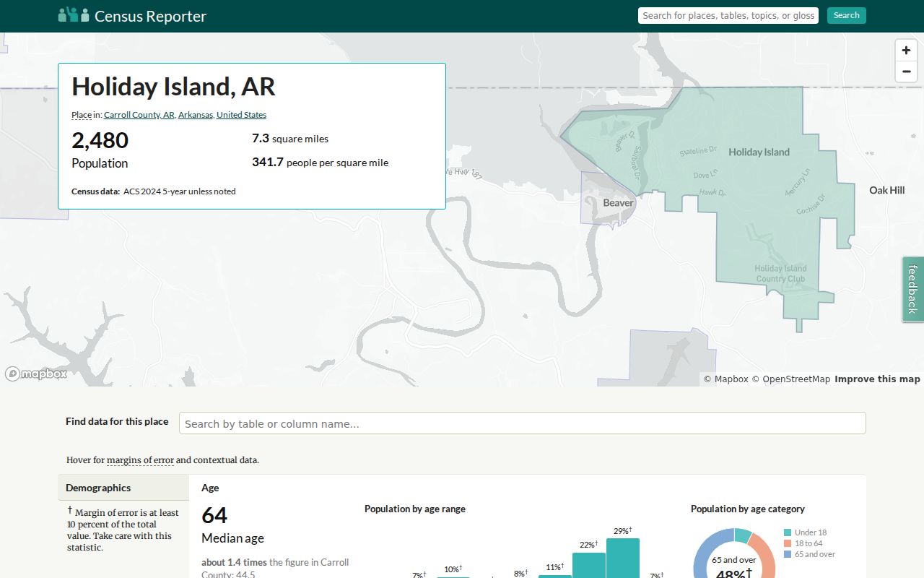Open the Census Reporter home link text
This screenshot has height=578, width=924.
coord(150,16)
